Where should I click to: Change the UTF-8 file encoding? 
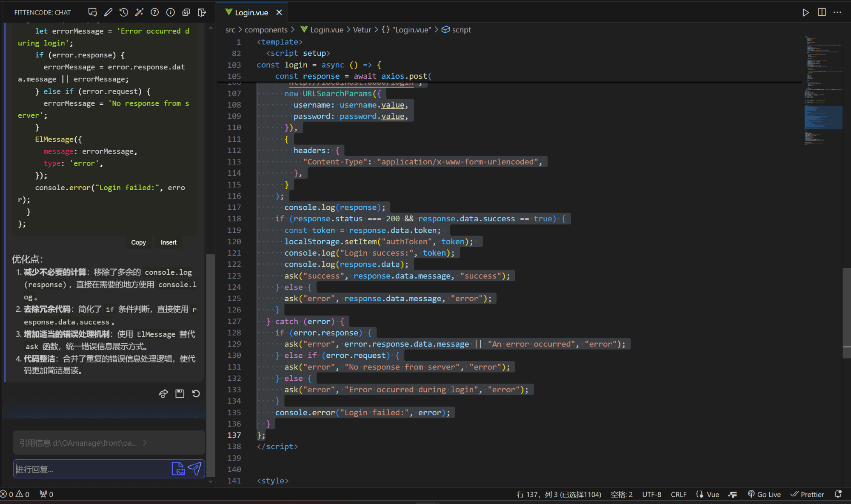pos(651,494)
